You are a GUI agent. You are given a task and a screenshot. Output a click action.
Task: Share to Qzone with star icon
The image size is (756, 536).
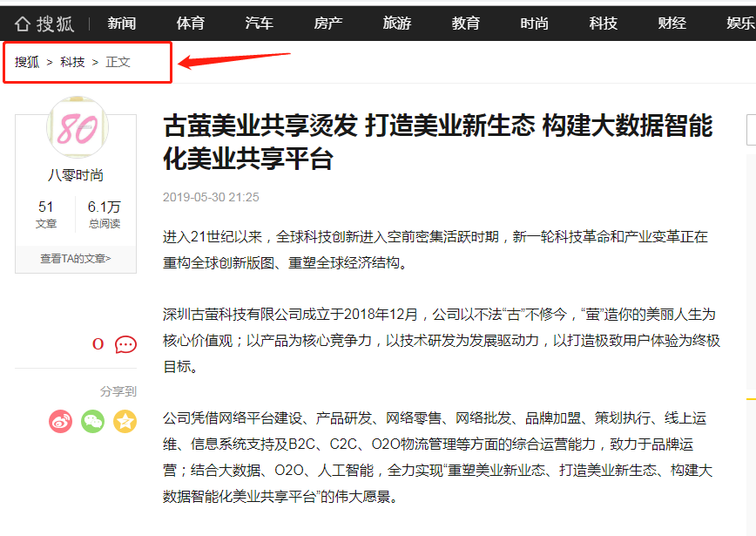coord(125,422)
